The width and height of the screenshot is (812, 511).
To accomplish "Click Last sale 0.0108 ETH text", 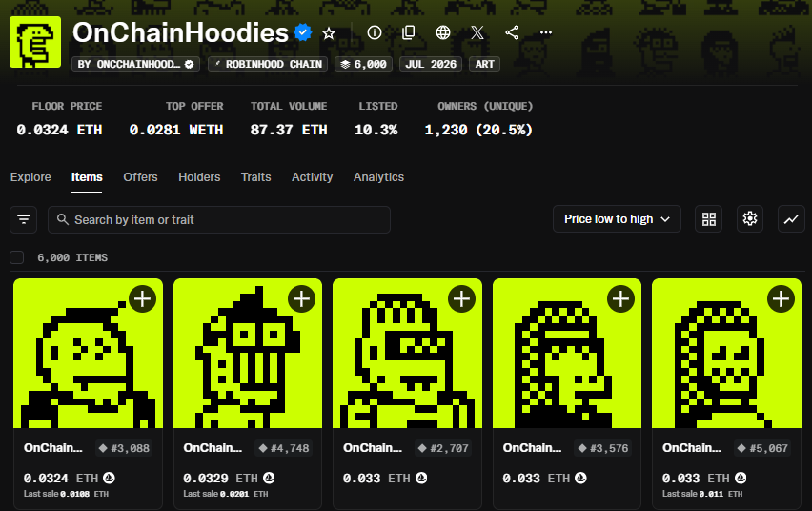I will pyautogui.click(x=67, y=494).
